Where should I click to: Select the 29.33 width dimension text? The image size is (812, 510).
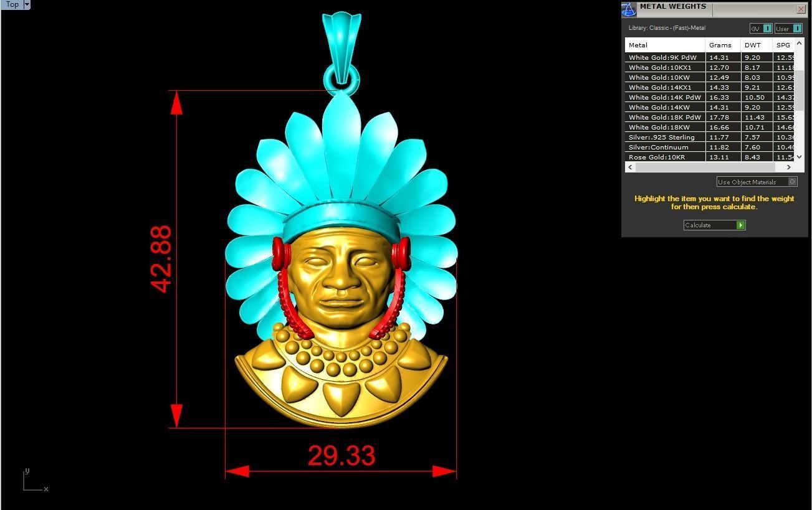(342, 455)
